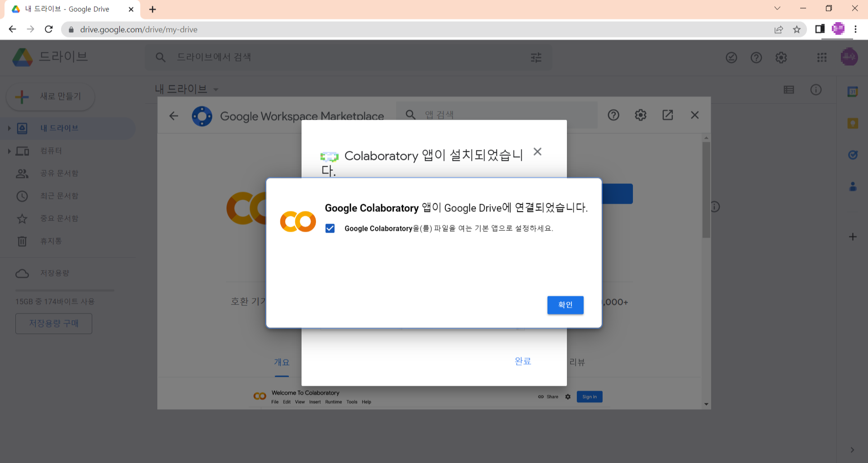The width and height of the screenshot is (868, 463).
Task: Open Drive search options filter icon
Action: [536, 57]
